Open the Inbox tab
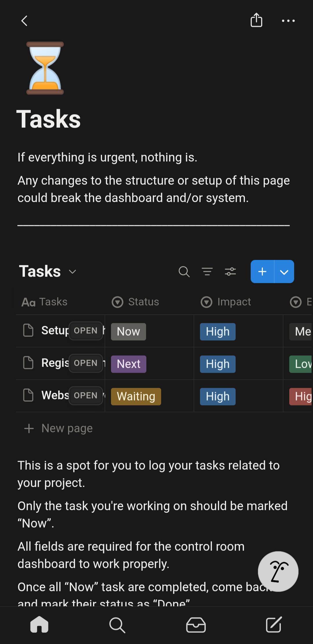The width and height of the screenshot is (313, 644). (196, 625)
